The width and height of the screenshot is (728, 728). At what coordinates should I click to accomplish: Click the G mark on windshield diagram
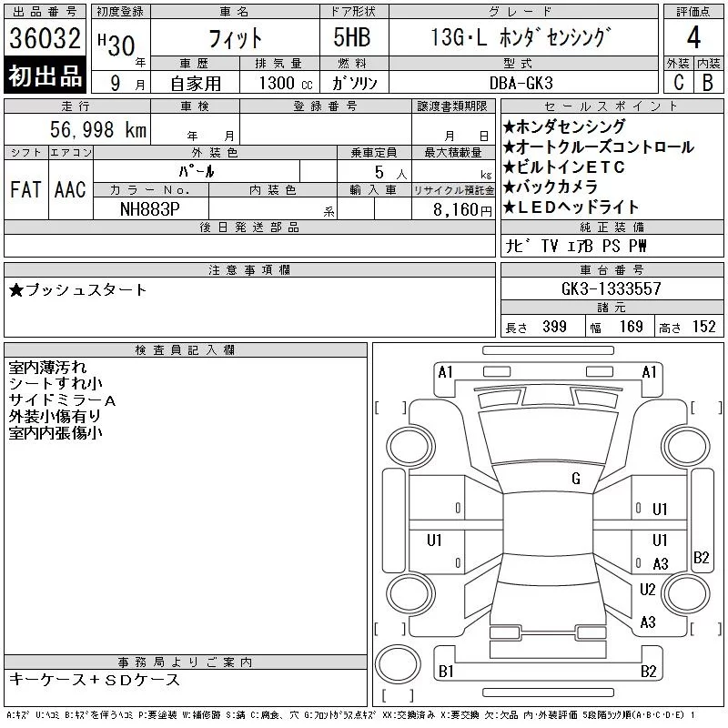point(576,479)
